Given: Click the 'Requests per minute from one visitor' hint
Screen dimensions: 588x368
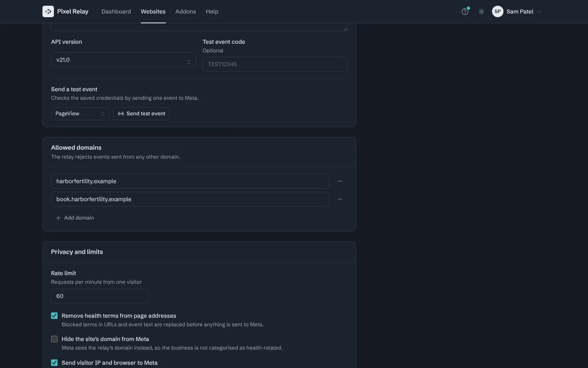Looking at the screenshot, I should click(96, 282).
